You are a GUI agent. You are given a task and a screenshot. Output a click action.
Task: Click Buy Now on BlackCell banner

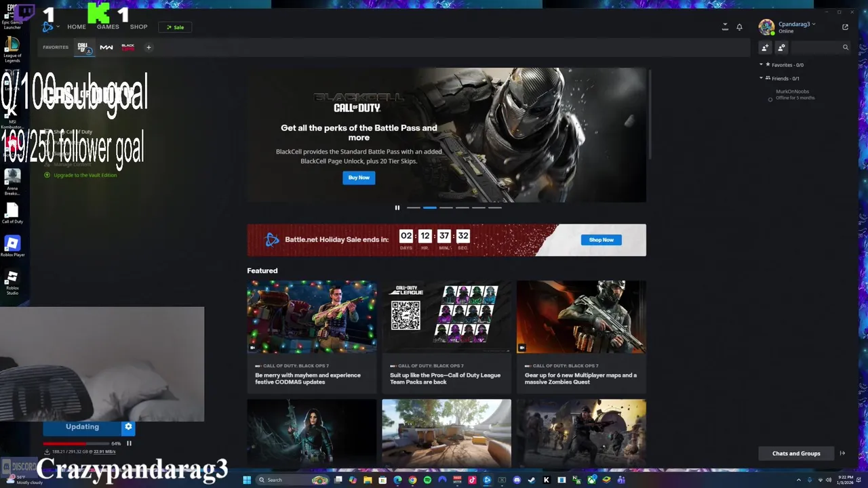(x=359, y=178)
